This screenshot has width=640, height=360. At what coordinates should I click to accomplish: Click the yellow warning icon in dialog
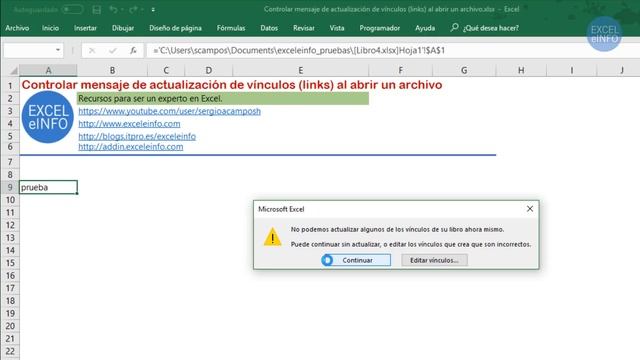[272, 237]
